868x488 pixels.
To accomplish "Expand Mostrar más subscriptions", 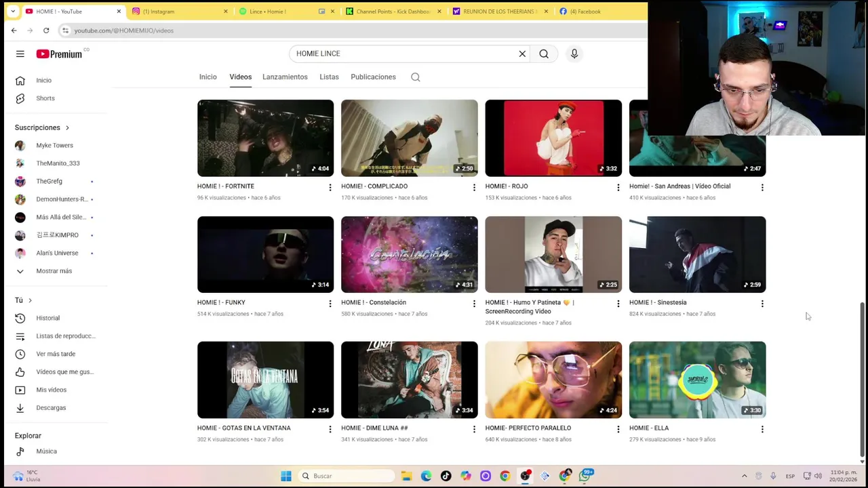I will click(54, 271).
